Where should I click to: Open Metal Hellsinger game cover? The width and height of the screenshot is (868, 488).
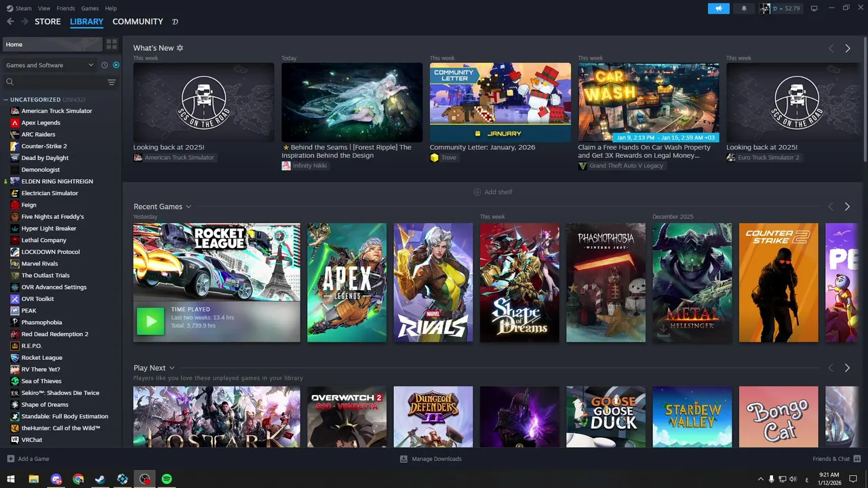click(692, 283)
